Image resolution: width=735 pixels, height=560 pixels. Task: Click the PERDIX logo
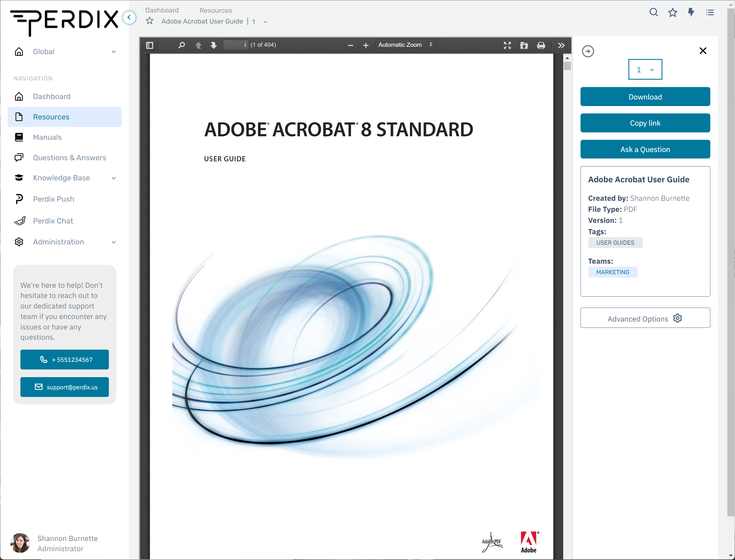(x=64, y=23)
